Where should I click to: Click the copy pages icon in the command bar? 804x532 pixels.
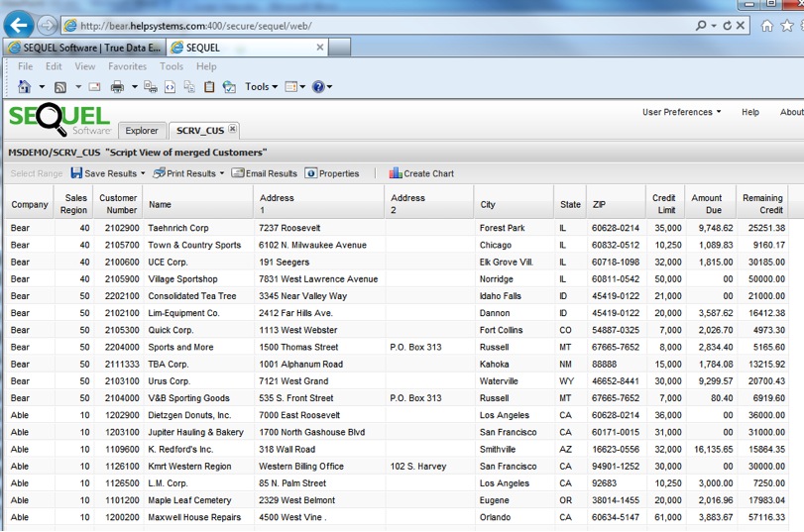click(189, 86)
